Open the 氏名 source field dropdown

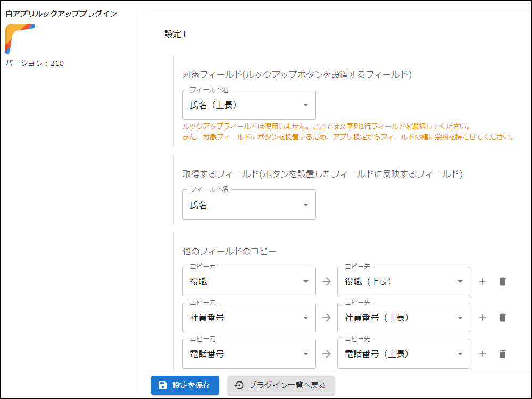(249, 205)
